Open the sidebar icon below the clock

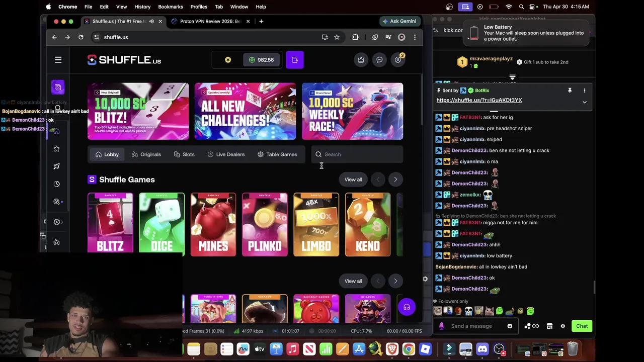[x=56, y=202]
